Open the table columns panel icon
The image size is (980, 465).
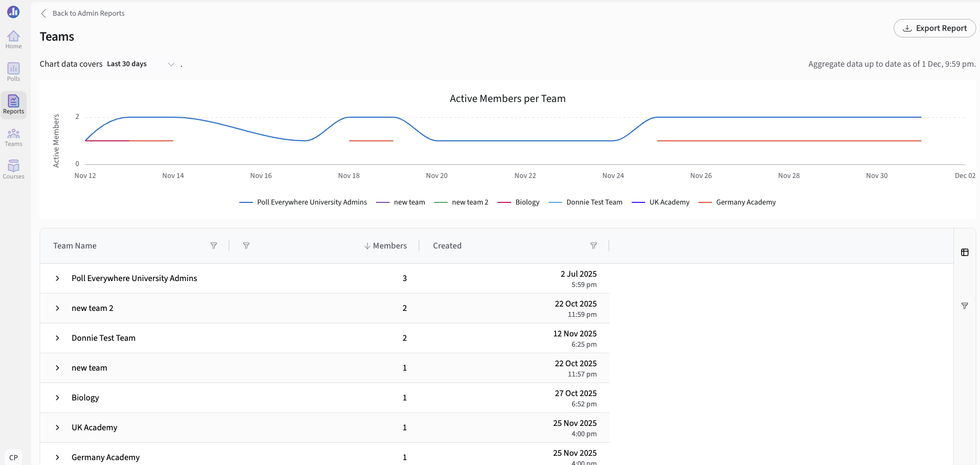point(965,252)
